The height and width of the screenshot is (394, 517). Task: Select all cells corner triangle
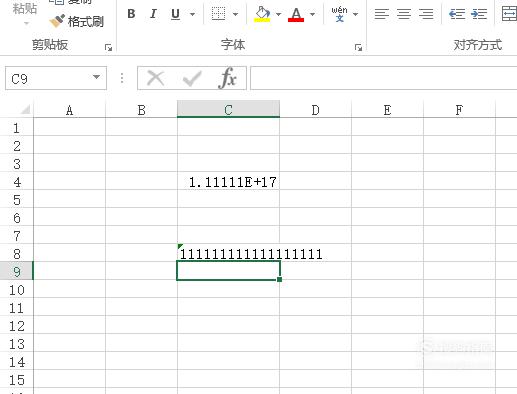click(25, 109)
